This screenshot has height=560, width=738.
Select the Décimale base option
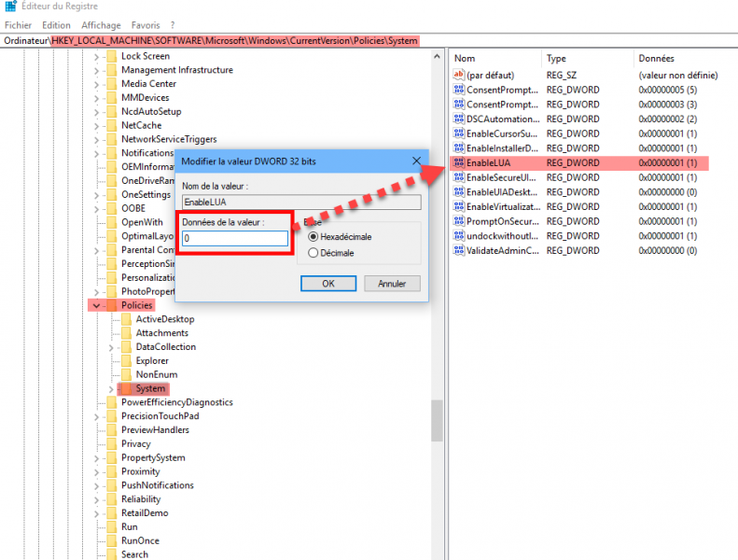tap(313, 253)
